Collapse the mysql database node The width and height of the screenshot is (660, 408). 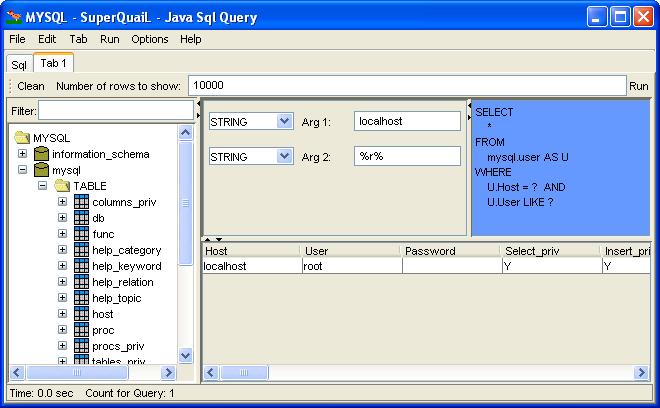pos(23,170)
